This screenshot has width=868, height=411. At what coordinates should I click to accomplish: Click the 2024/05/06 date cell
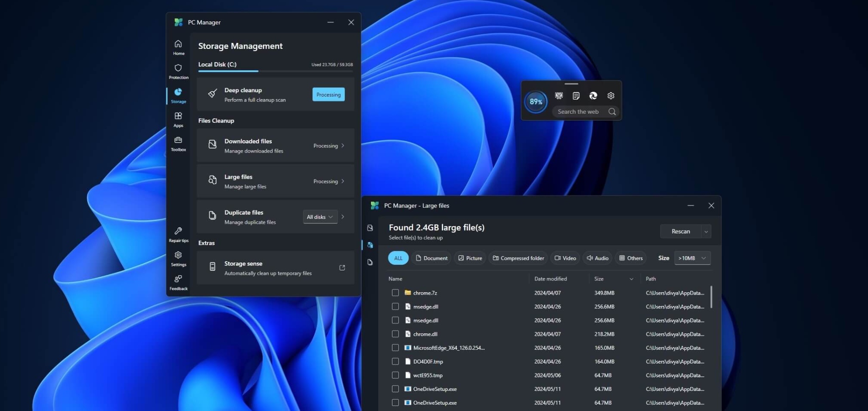click(547, 375)
